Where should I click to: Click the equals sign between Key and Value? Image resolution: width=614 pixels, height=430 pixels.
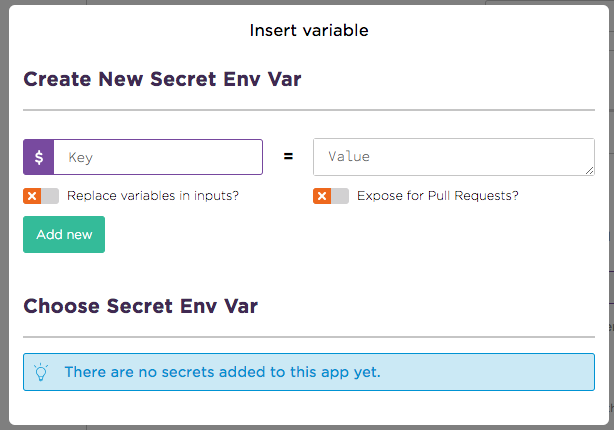pyautogui.click(x=288, y=157)
